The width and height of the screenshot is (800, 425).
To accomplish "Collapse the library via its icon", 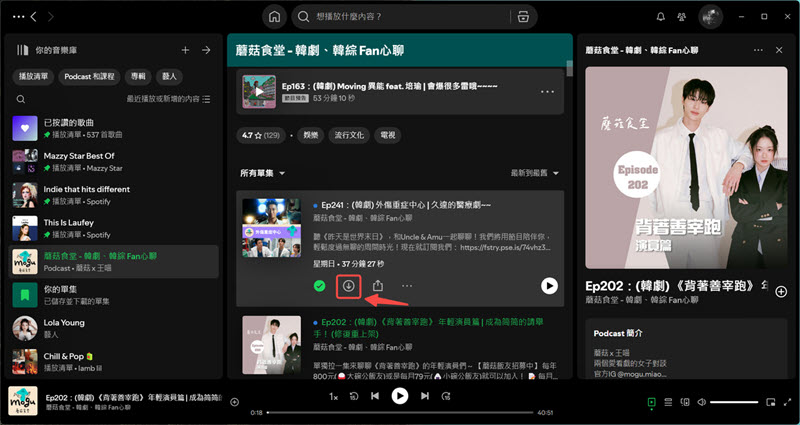I will [22, 50].
